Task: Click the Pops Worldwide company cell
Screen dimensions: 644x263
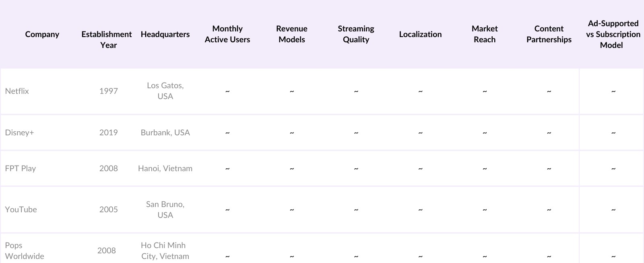Action: tap(25, 251)
